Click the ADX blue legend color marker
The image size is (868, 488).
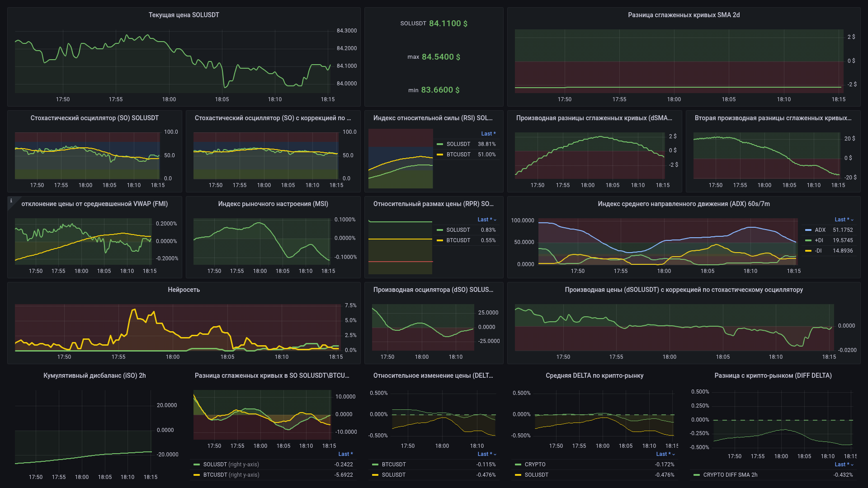[x=808, y=230]
